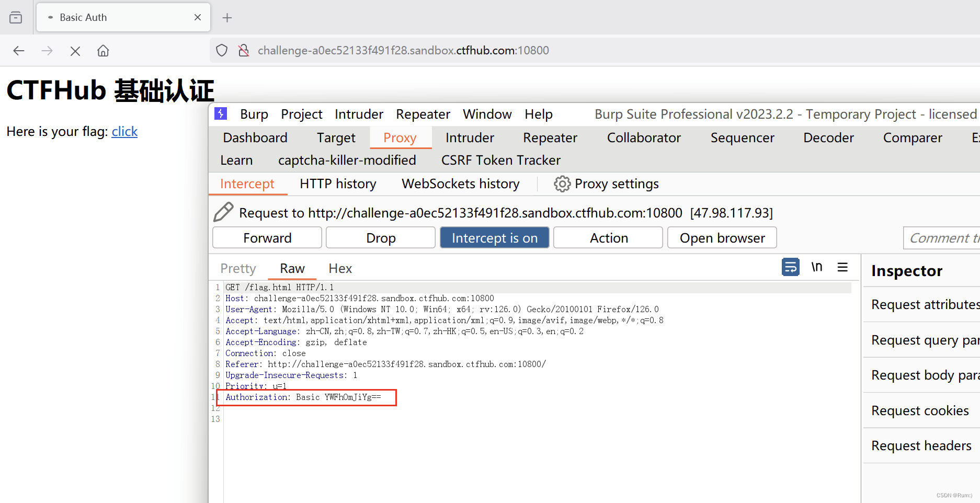
Task: Click the stop loading X icon
Action: (x=75, y=50)
